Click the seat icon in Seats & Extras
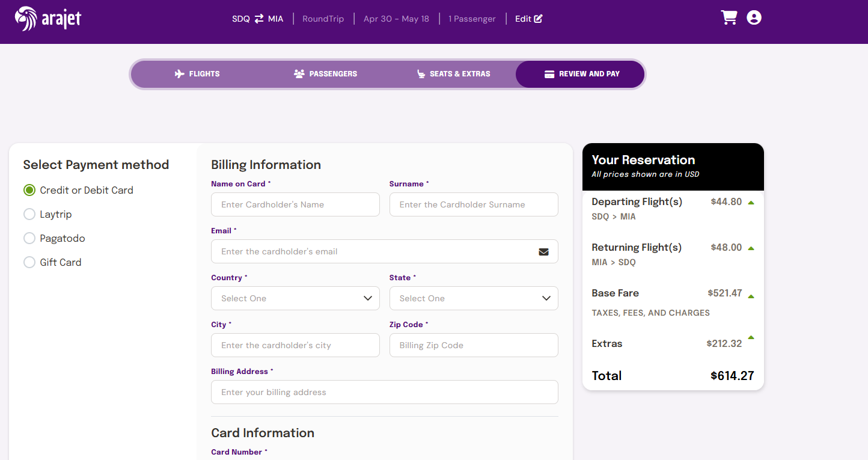Image resolution: width=868 pixels, height=460 pixels. 421,74
